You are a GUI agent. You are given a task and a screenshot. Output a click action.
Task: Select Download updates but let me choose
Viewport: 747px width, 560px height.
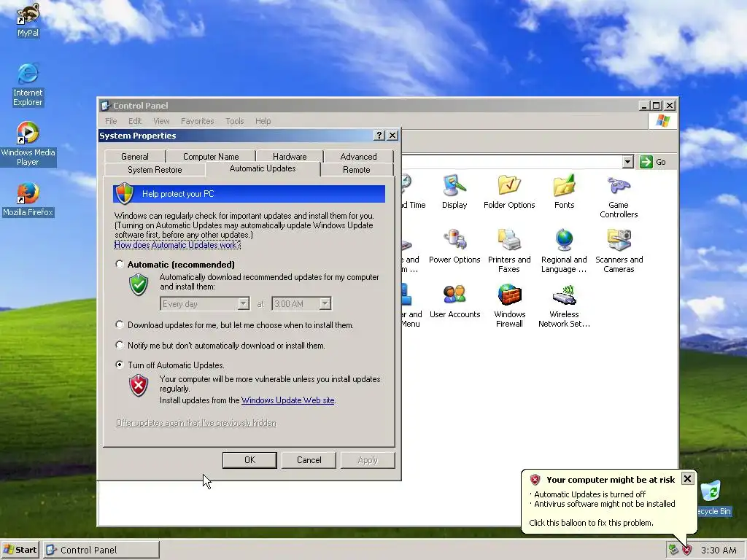pyautogui.click(x=120, y=324)
